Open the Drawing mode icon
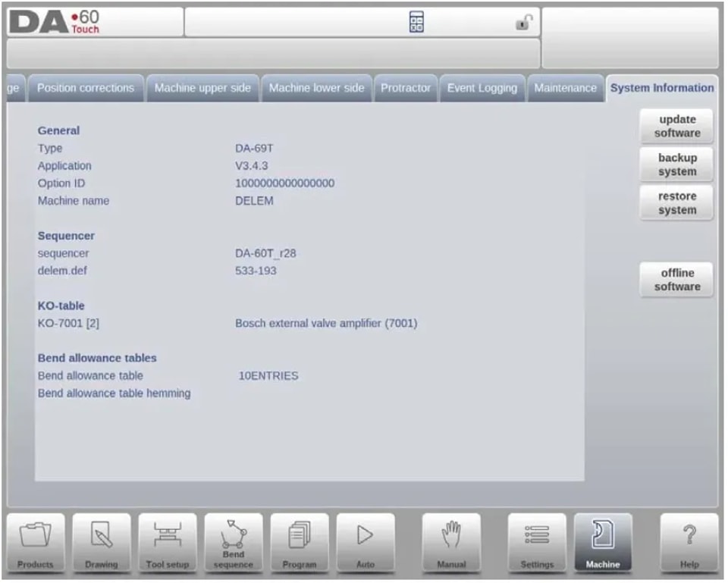 (102, 542)
